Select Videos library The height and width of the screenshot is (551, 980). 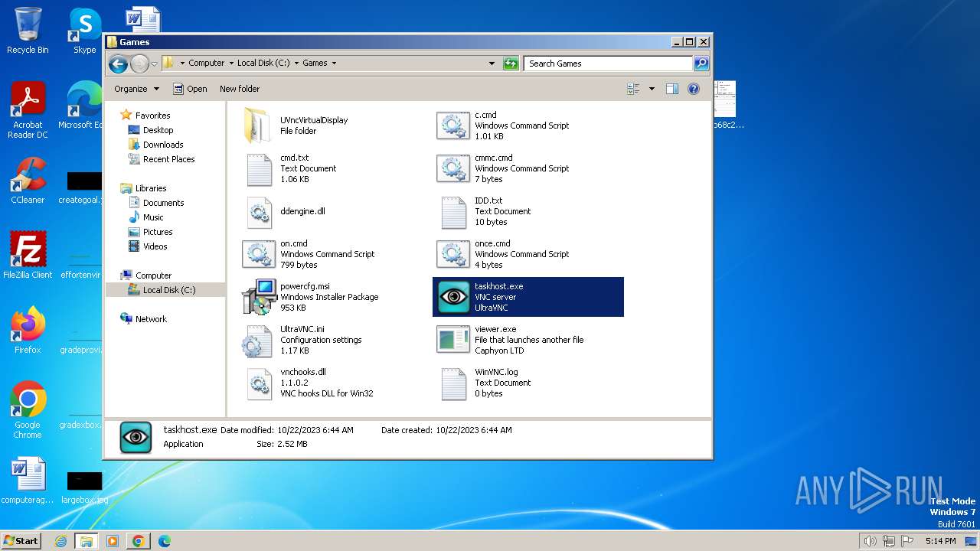click(155, 246)
